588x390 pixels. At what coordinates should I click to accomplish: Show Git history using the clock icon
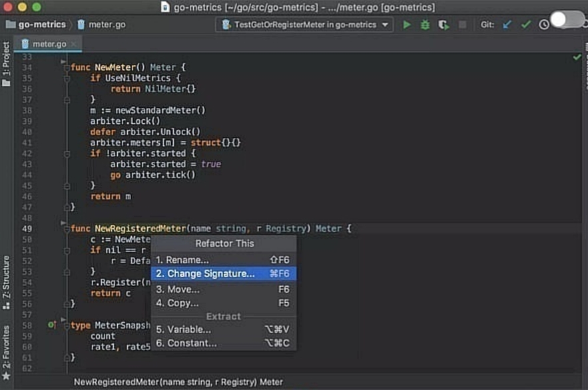coord(544,25)
